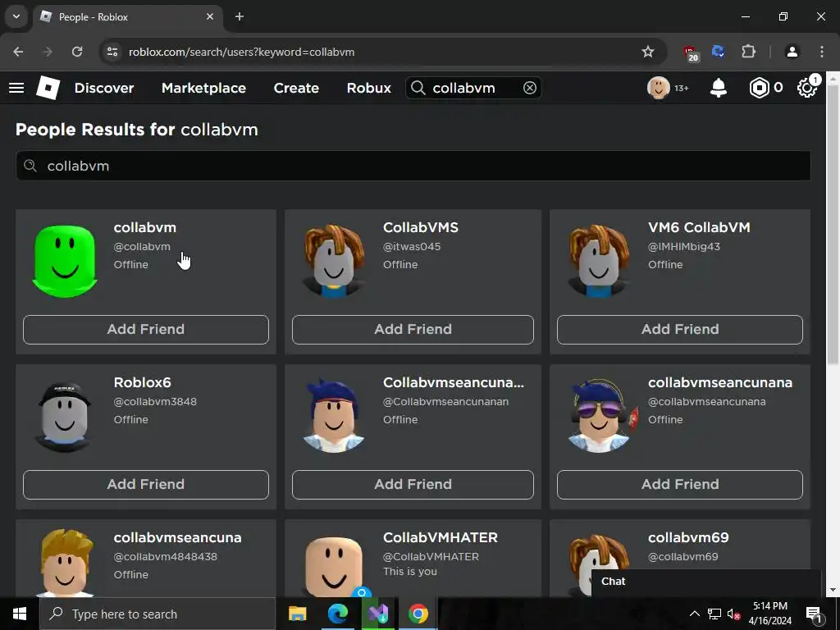Open the collabvm69 profile name
Viewport: 840px width, 630px height.
pyautogui.click(x=688, y=537)
